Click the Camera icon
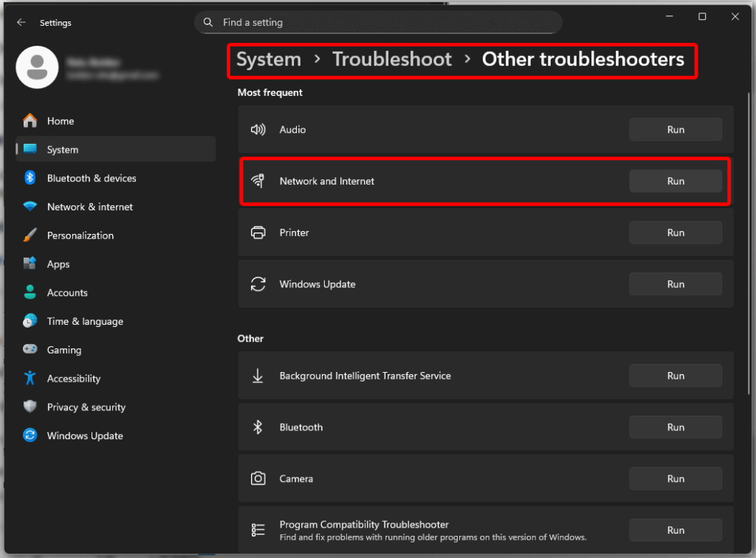Viewport: 756px width, 558px height. [258, 478]
